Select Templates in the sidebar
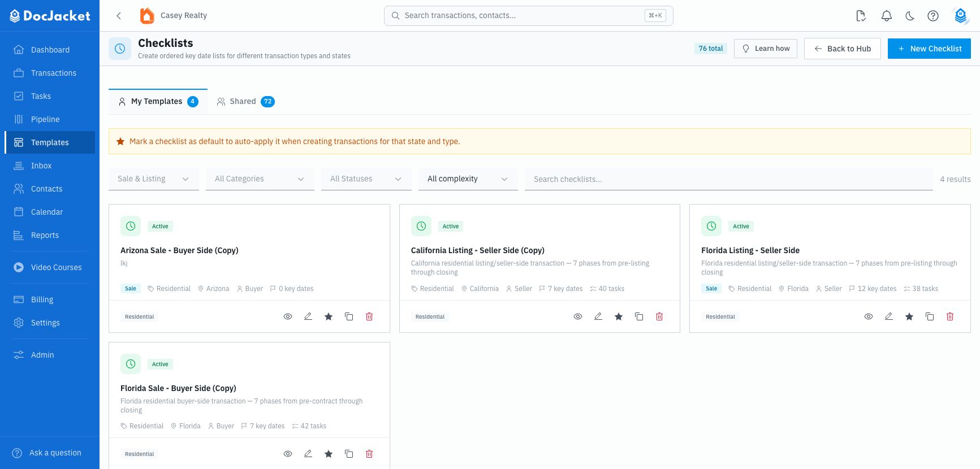The height and width of the screenshot is (469, 980). pyautogui.click(x=50, y=142)
